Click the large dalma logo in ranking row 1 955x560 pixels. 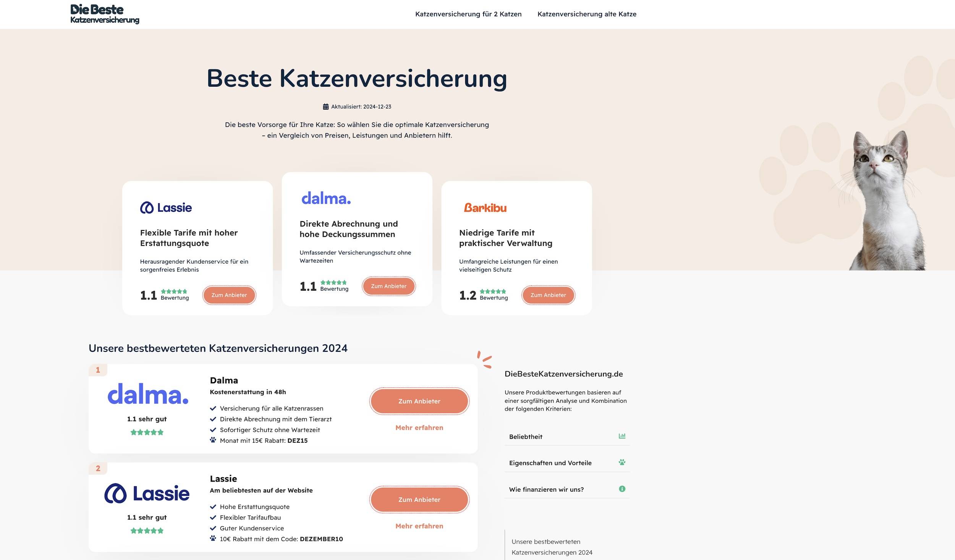coord(148,394)
